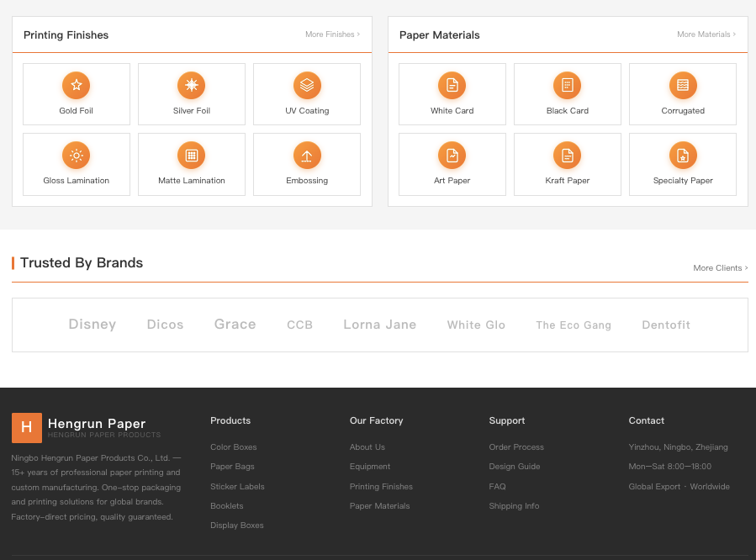
Task: Click the Gold Foil star icon
Action: 77,85
